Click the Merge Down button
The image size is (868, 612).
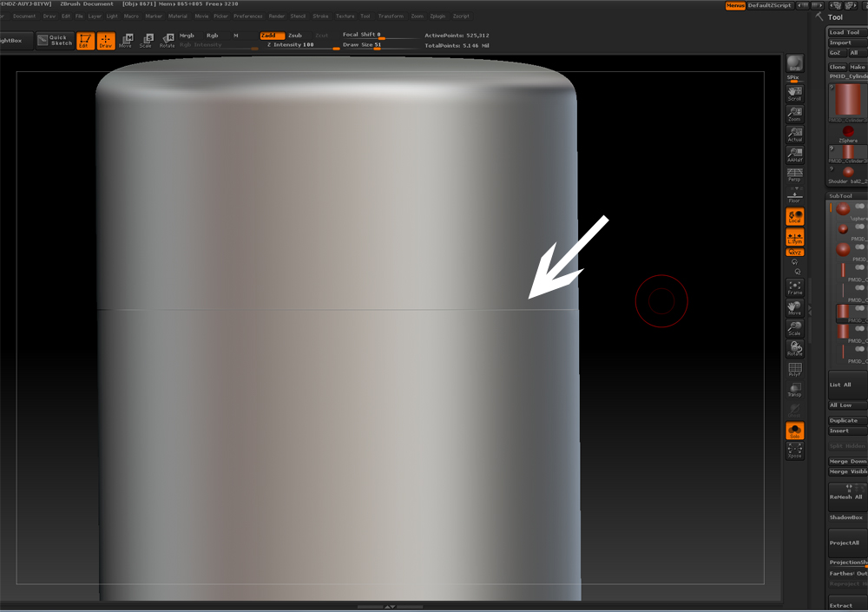(847, 461)
